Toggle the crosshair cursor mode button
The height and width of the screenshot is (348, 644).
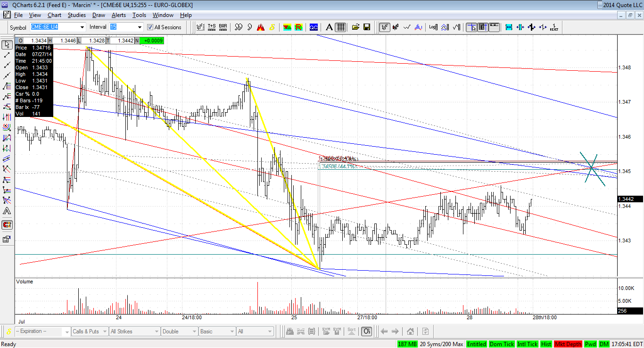[471, 27]
